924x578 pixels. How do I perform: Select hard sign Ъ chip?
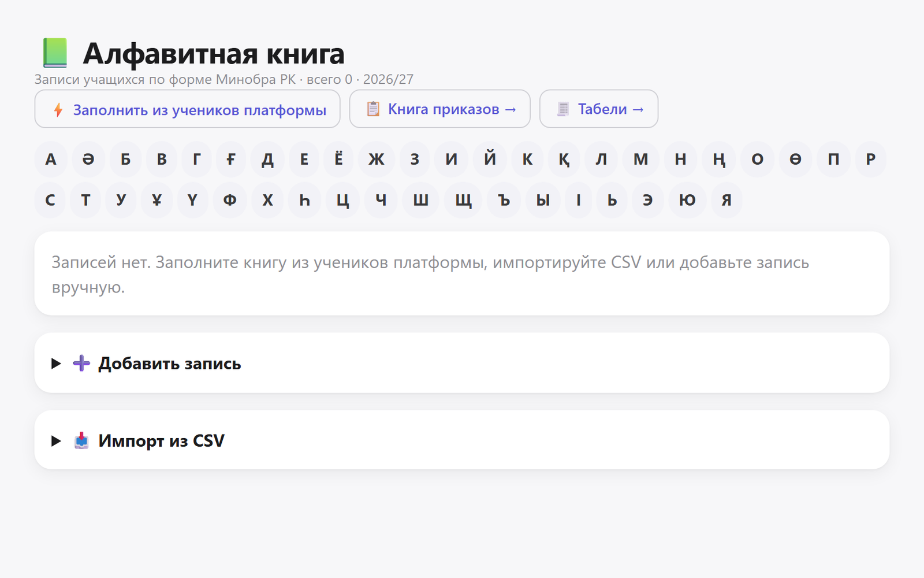click(504, 200)
